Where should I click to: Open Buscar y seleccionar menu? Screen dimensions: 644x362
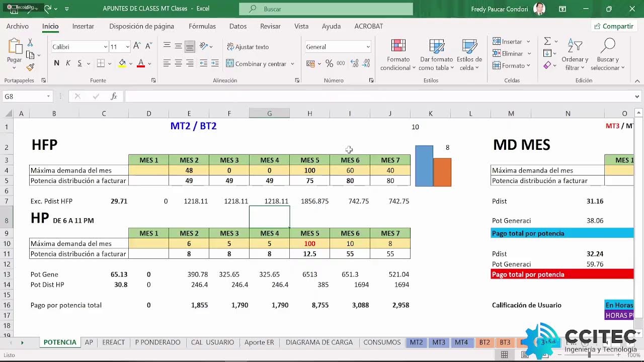[x=608, y=55]
